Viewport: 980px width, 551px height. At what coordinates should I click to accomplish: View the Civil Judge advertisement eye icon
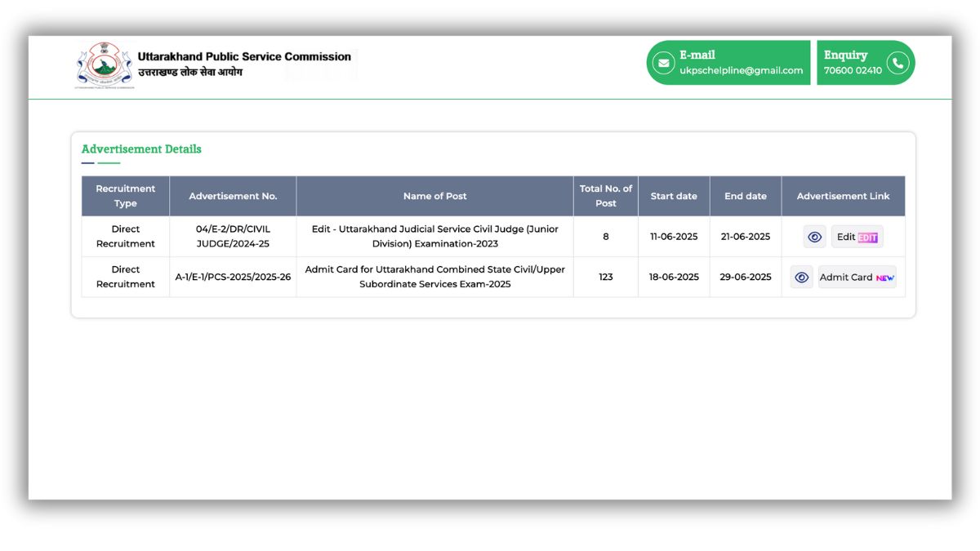(814, 237)
